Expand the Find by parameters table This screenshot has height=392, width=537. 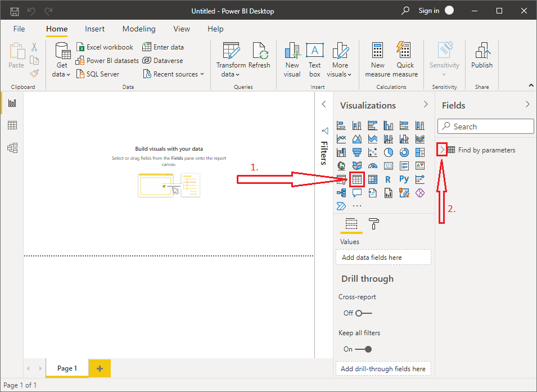[x=443, y=150]
